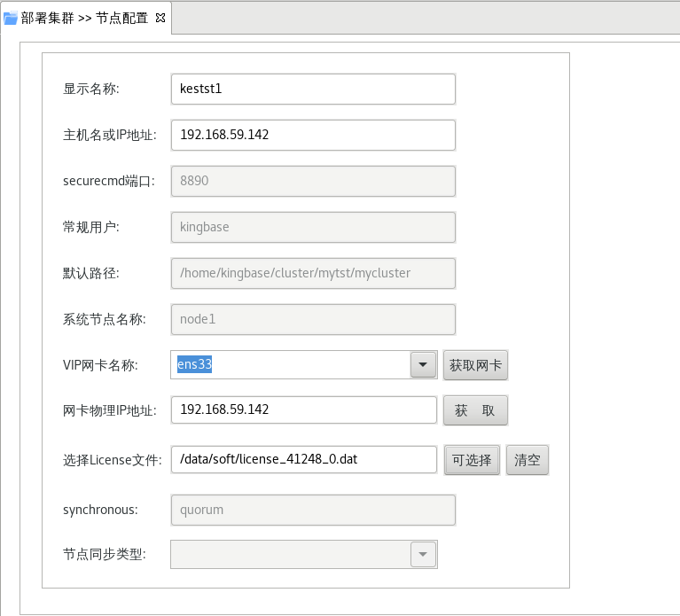Click the 系统节点名称 field showing node1
Viewport: 680px width, 616px height.
(x=312, y=319)
